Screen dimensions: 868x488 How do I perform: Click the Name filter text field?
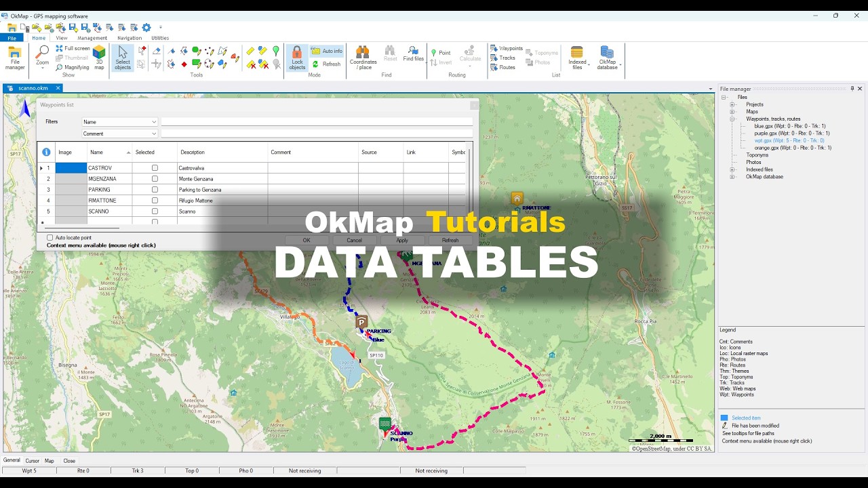(x=317, y=122)
